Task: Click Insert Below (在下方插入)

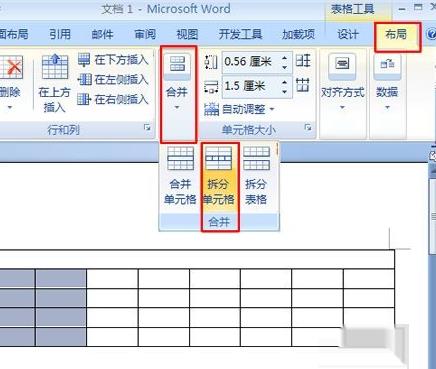Action: point(112,60)
